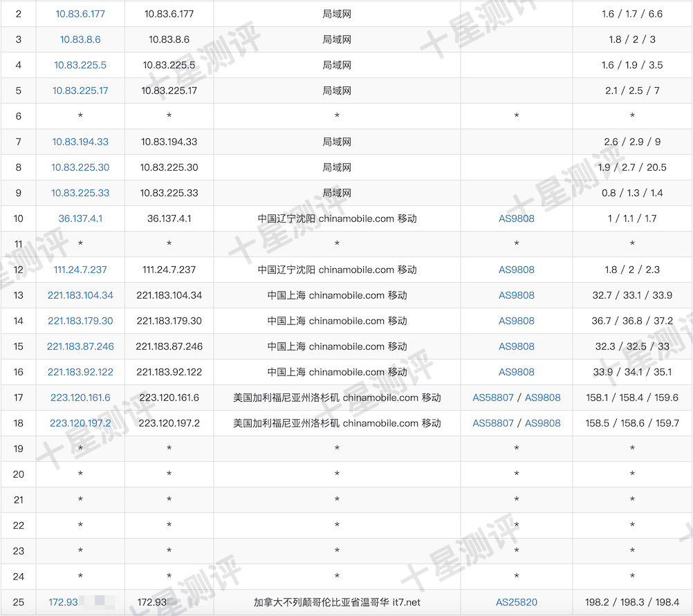The width and height of the screenshot is (693, 616).
Task: Open the blue 36.137.4.1 link
Action: pos(80,218)
